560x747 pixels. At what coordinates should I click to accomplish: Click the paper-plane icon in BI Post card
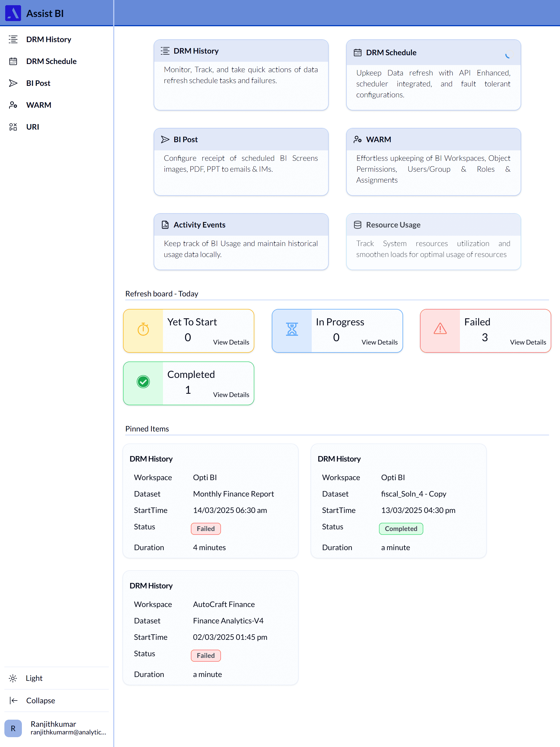(165, 139)
